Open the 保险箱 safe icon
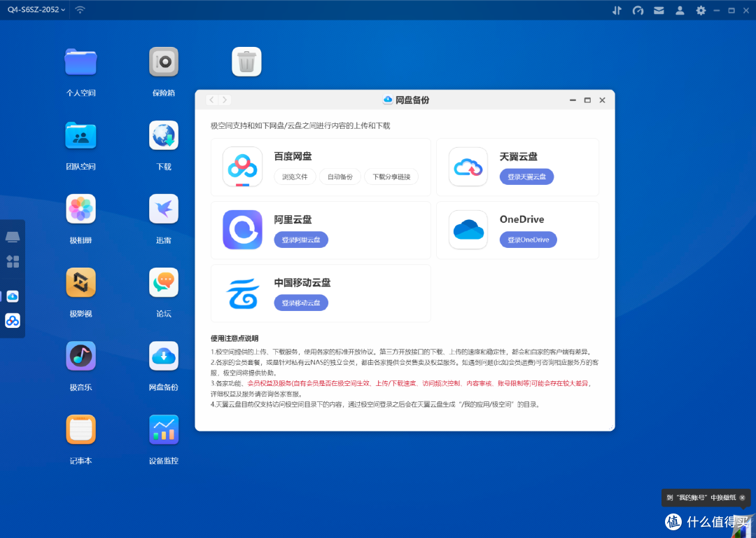756x538 pixels. [164, 62]
